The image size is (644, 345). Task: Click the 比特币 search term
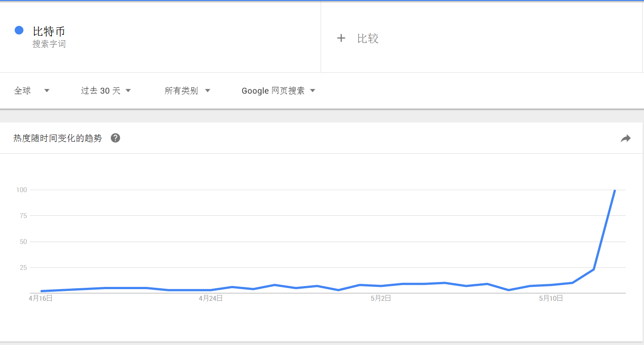pyautogui.click(x=49, y=32)
